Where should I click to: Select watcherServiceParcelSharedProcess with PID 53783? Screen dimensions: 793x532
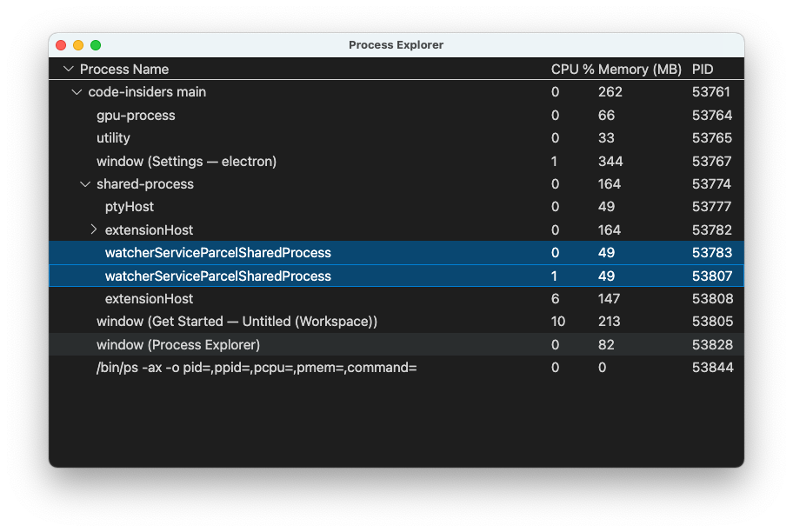coord(217,253)
